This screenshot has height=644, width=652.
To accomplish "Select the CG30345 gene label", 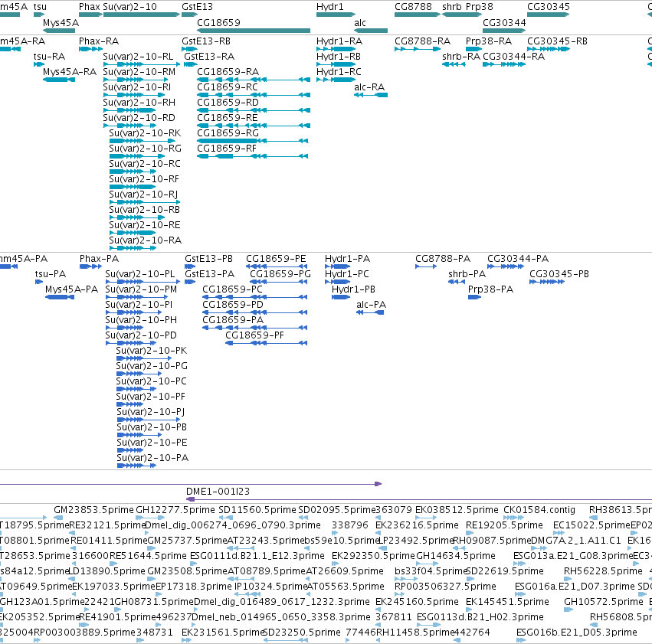I will tap(549, 7).
